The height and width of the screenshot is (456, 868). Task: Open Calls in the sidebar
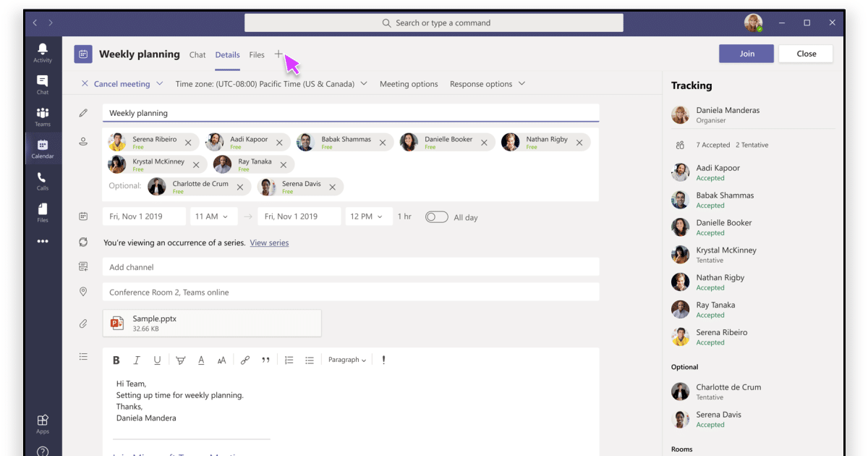(x=43, y=181)
